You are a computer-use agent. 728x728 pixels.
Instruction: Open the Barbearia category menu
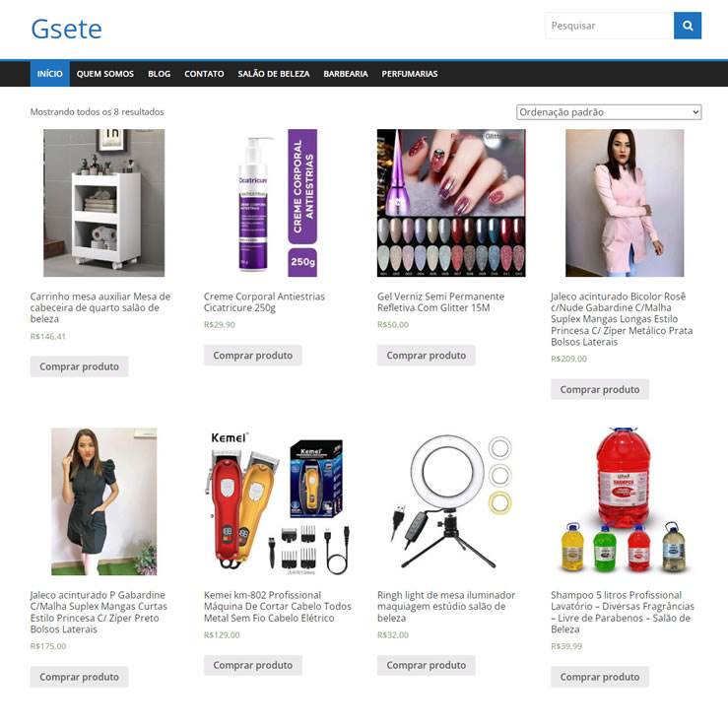(x=346, y=74)
